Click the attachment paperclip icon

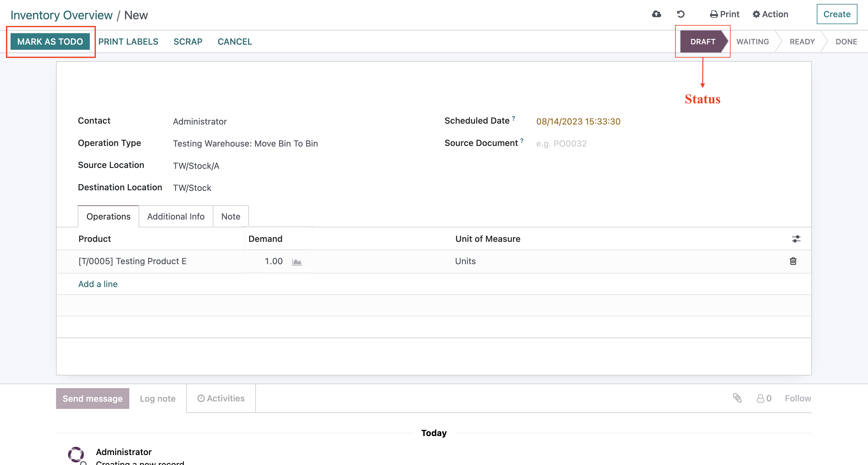coord(737,398)
